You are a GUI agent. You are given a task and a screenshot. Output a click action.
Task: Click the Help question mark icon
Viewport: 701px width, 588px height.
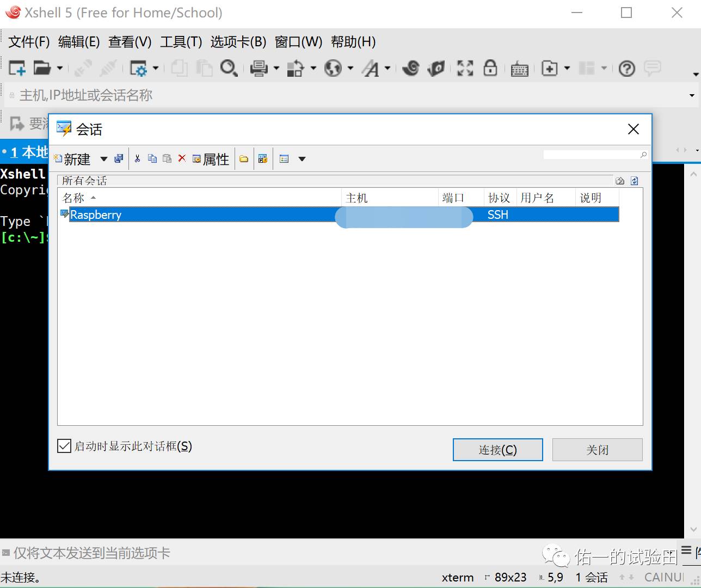[627, 68]
